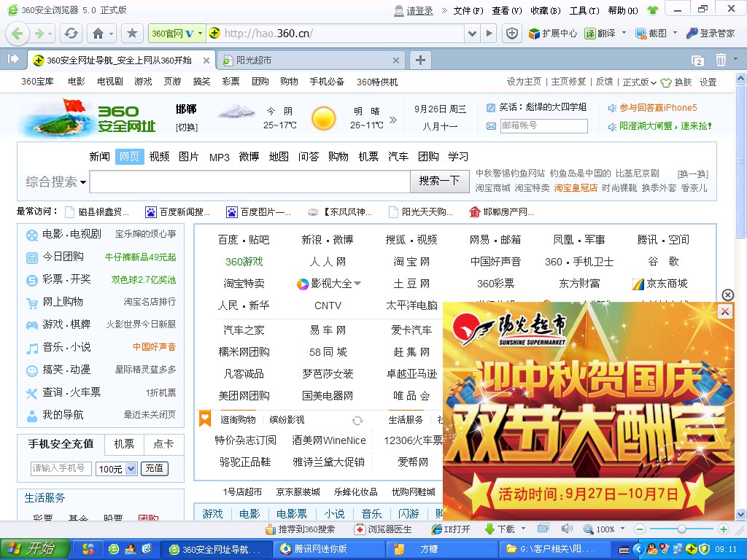Click the forward navigation arrow

point(39,34)
